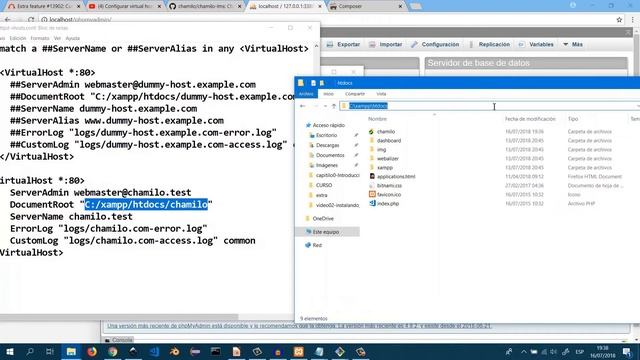Select the bitnami.css file
Viewport: 640px width, 360px height.
tap(389, 185)
